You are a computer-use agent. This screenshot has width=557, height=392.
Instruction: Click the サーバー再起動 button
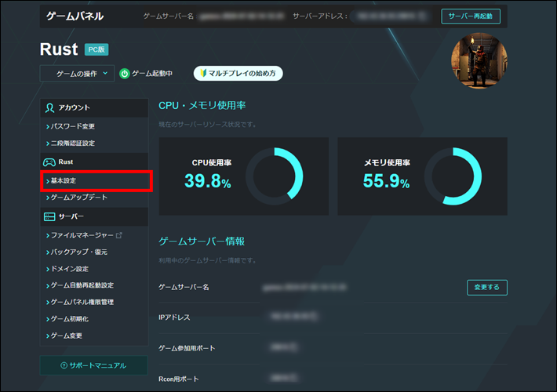tap(471, 16)
